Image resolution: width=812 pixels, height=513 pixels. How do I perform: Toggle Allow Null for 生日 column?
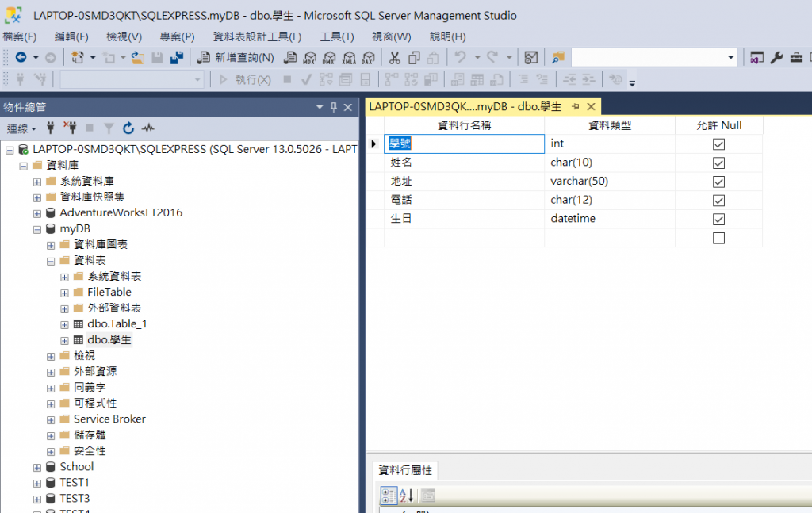pyautogui.click(x=718, y=219)
